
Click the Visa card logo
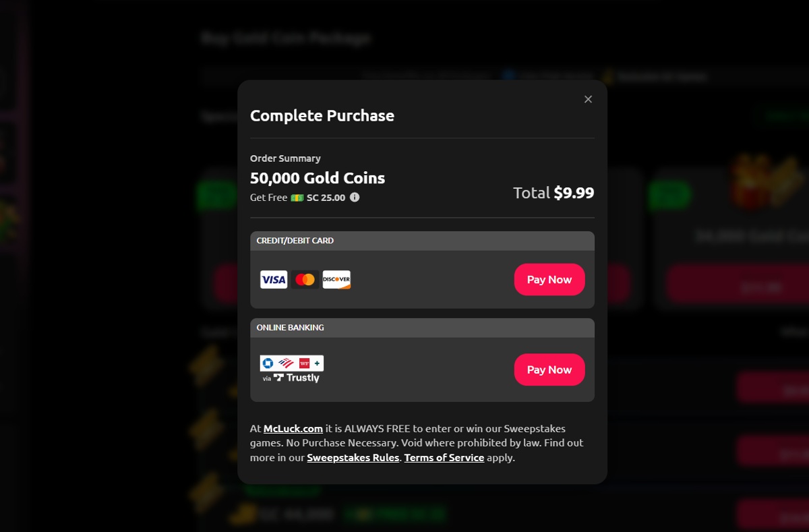(274, 280)
